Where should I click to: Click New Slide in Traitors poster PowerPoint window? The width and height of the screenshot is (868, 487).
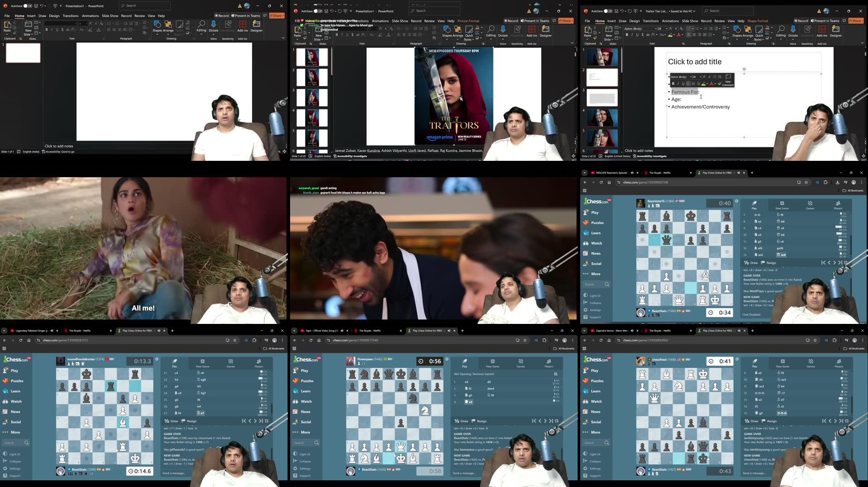[x=319, y=33]
